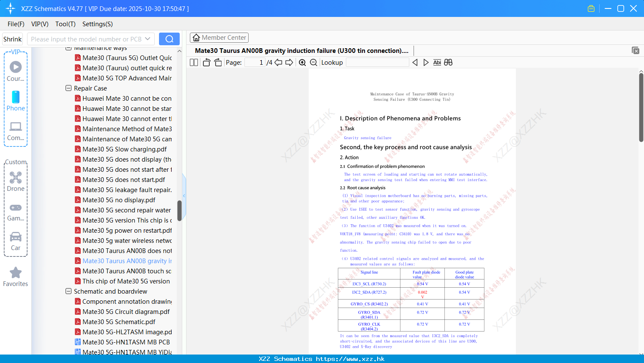Open Mate30 Taurus AN00B does not file
The image size is (644, 363).
click(x=127, y=250)
